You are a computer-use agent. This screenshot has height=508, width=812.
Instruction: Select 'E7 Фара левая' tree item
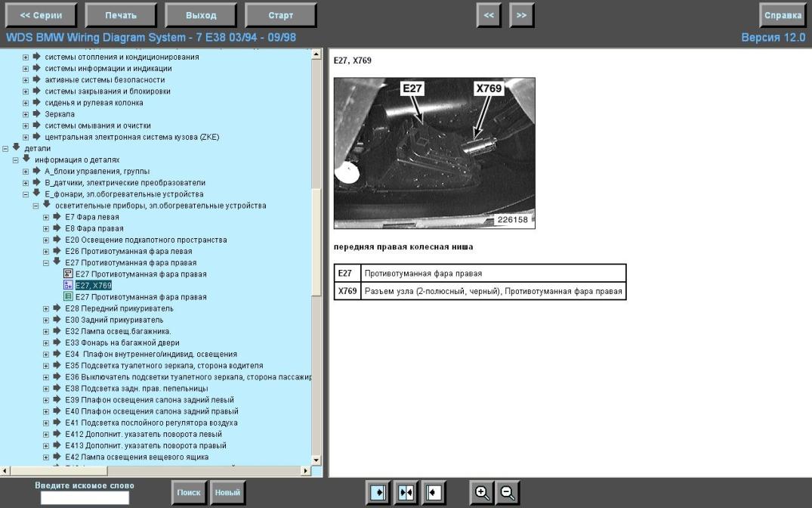pyautogui.click(x=92, y=217)
